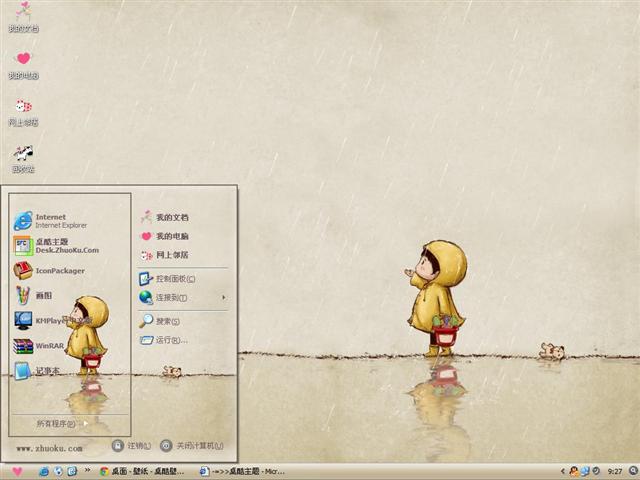
Task: Launch Internet Explorer from Start menu
Action: [x=50, y=221]
